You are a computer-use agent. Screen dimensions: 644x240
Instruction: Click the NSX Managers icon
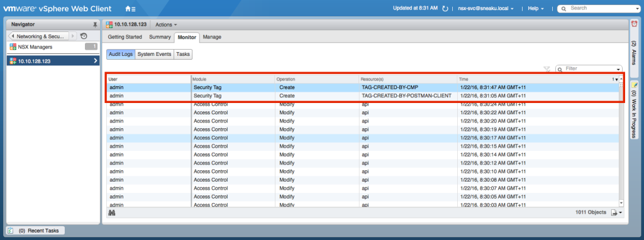(x=13, y=46)
